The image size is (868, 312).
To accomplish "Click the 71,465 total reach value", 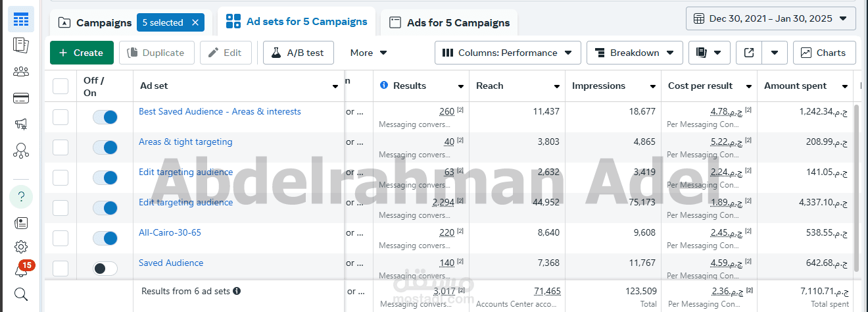I will (547, 291).
